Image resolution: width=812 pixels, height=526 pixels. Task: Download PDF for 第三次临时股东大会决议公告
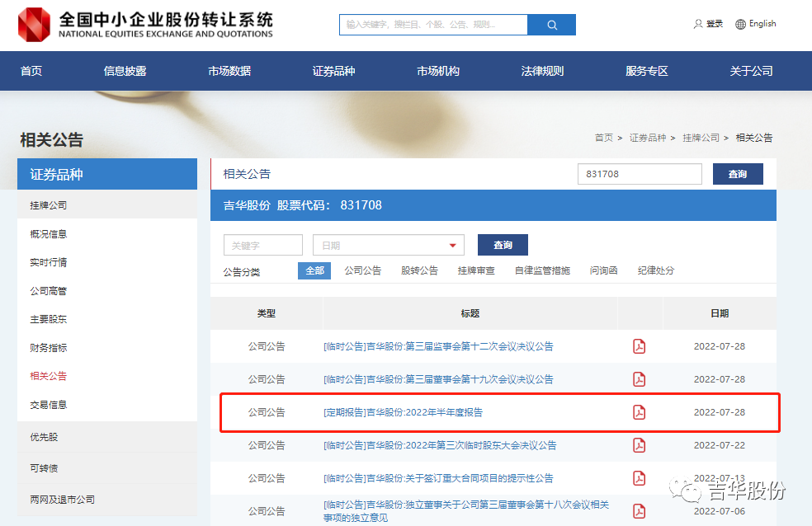click(x=639, y=445)
